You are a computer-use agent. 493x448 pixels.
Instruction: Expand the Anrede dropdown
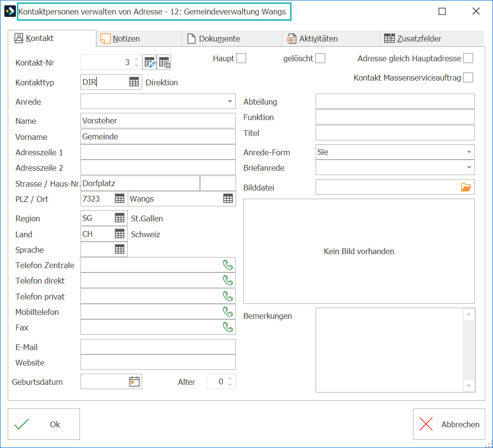point(230,101)
